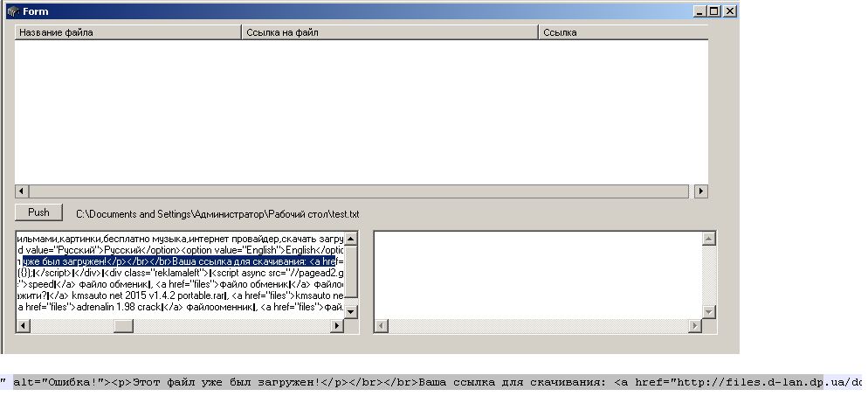Click the 'Название файла' column header

pos(127,32)
